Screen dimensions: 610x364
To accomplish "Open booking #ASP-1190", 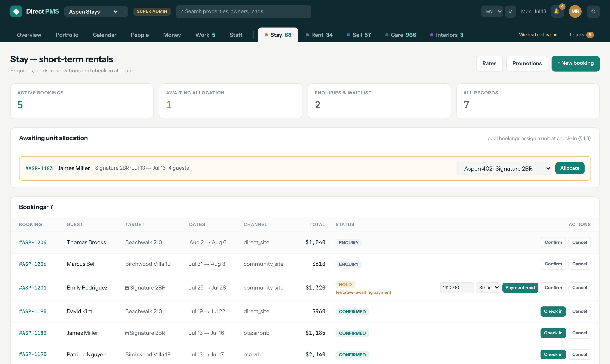I will tap(33, 354).
